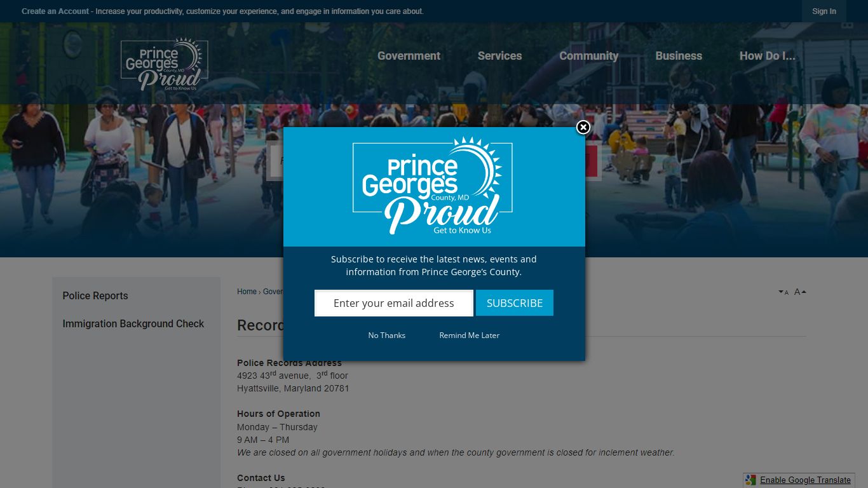Open the Services menu
868x488 pixels.
[499, 56]
